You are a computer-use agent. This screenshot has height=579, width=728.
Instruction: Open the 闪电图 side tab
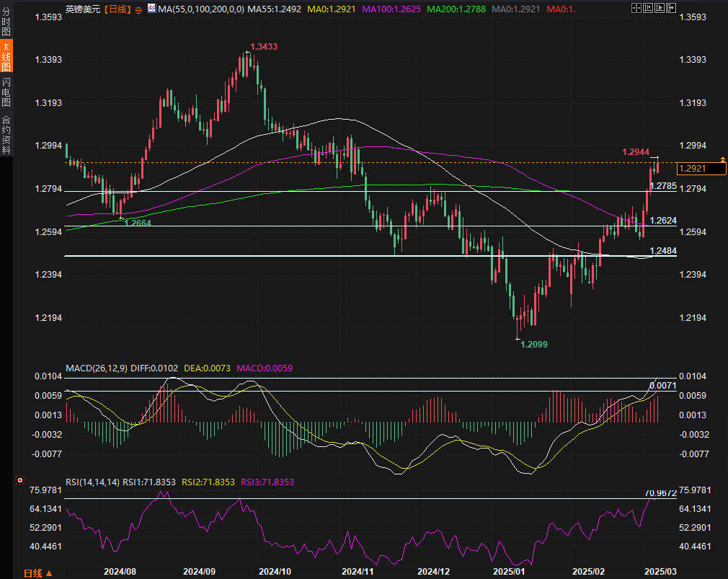tap(6, 90)
